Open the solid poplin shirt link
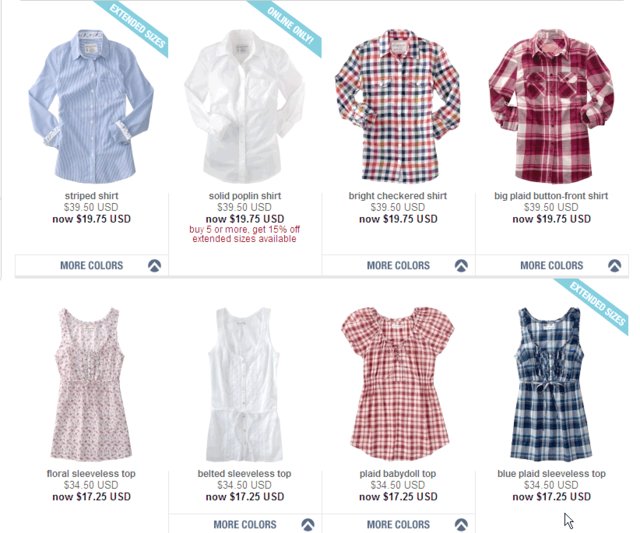The width and height of the screenshot is (640, 533). (x=245, y=196)
